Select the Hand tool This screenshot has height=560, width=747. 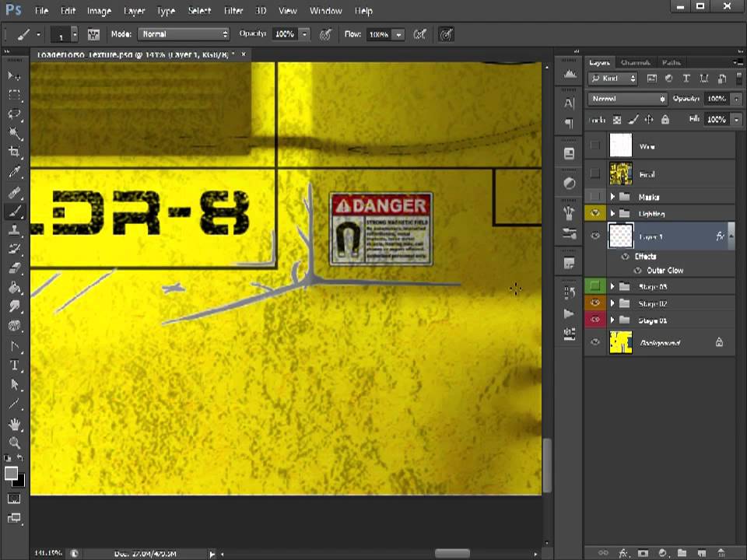coord(14,424)
